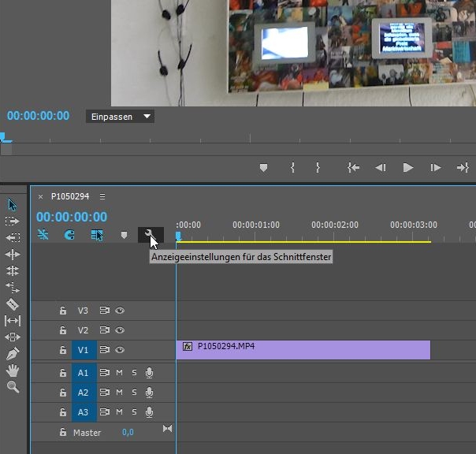Select the Razor tool
This screenshot has height=454, width=476.
pyautogui.click(x=13, y=304)
